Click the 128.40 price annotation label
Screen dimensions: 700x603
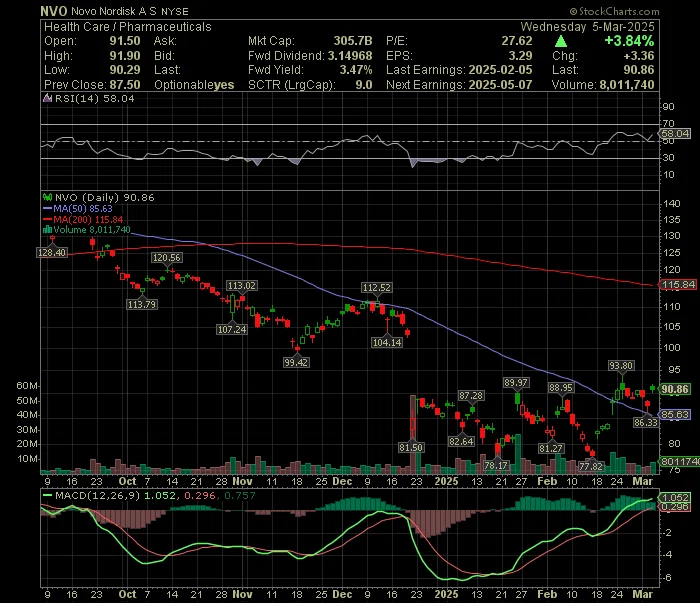coord(52,253)
